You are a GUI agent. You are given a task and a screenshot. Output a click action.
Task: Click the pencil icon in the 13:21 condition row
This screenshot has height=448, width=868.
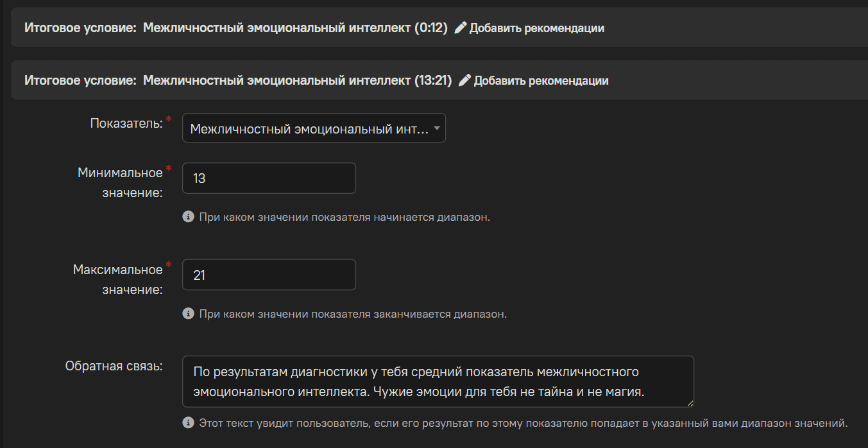click(x=465, y=80)
